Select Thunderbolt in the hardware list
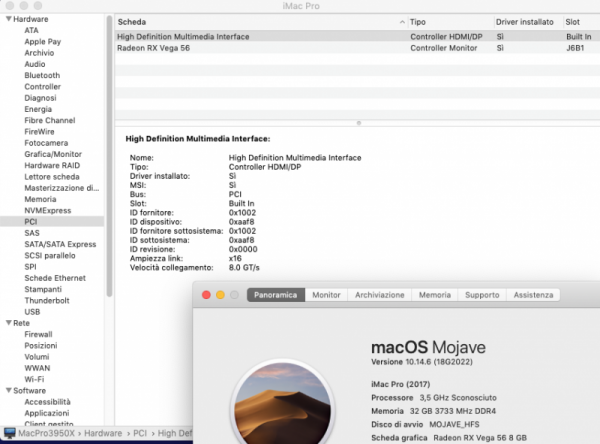Image resolution: width=600 pixels, height=444 pixels. (x=45, y=299)
